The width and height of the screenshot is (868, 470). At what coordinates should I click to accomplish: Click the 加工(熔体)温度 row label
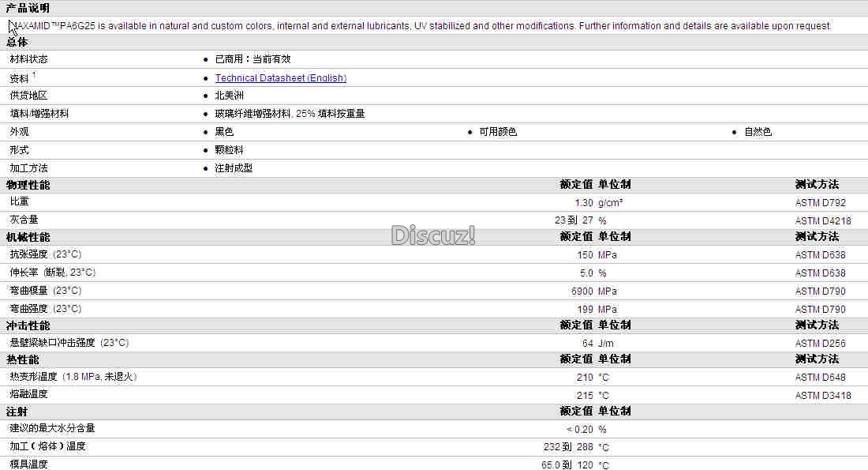point(47,446)
